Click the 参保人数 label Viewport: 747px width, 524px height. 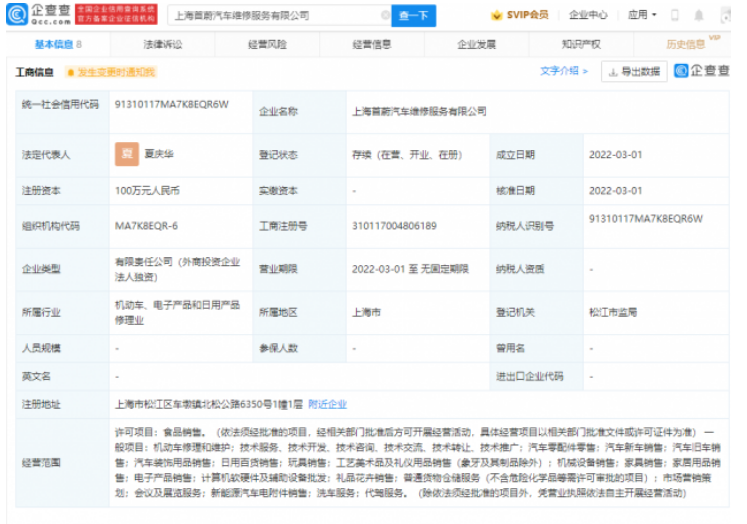pyautogui.click(x=278, y=348)
